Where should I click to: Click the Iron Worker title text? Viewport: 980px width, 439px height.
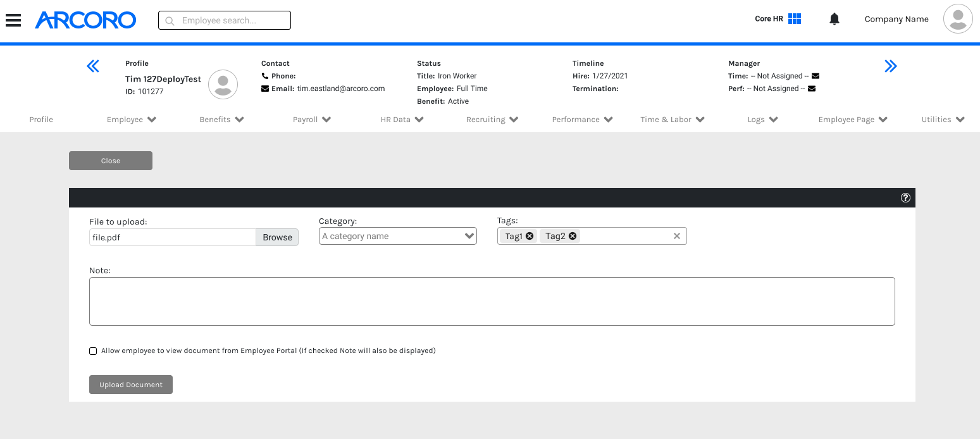[457, 76]
